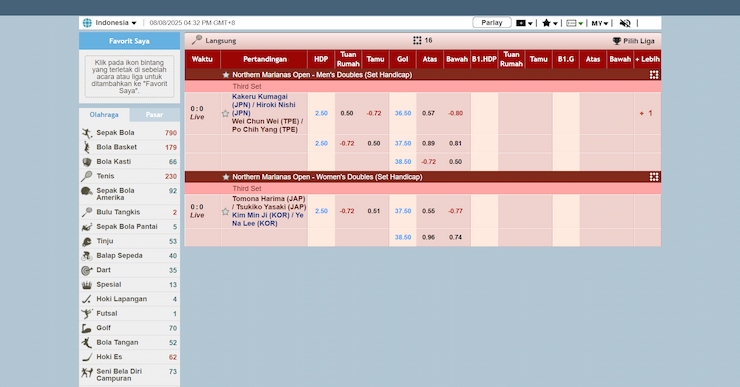Image resolution: width=740 pixels, height=387 pixels.
Task: Toggle Men's Doubles league grid view
Action: point(654,75)
